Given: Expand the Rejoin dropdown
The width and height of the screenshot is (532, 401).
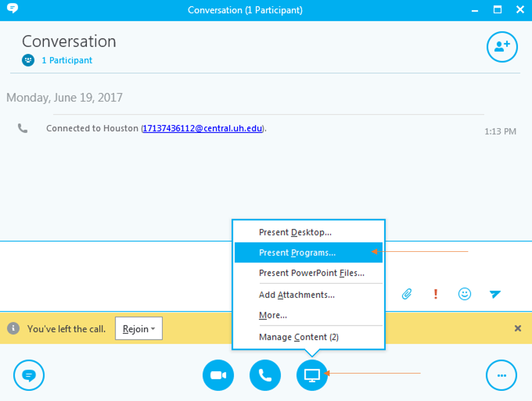Looking at the screenshot, I should click(139, 329).
